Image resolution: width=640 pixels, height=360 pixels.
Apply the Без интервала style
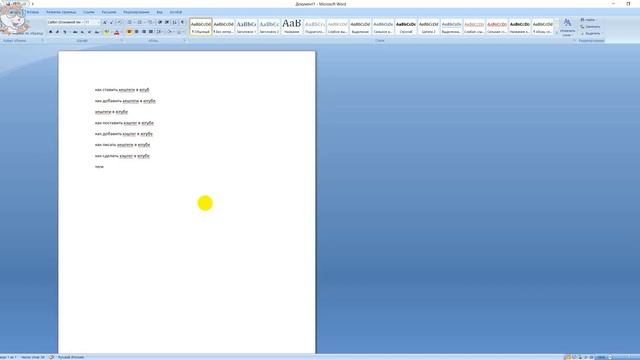click(224, 27)
